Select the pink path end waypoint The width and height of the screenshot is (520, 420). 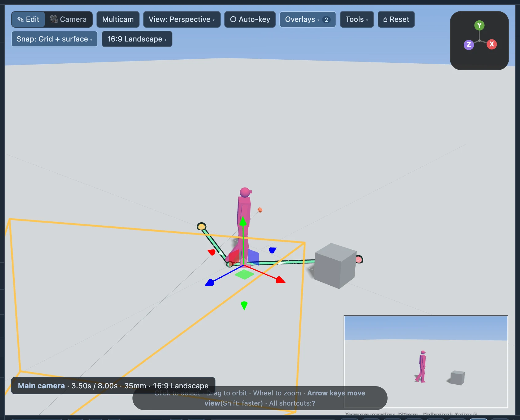(359, 260)
